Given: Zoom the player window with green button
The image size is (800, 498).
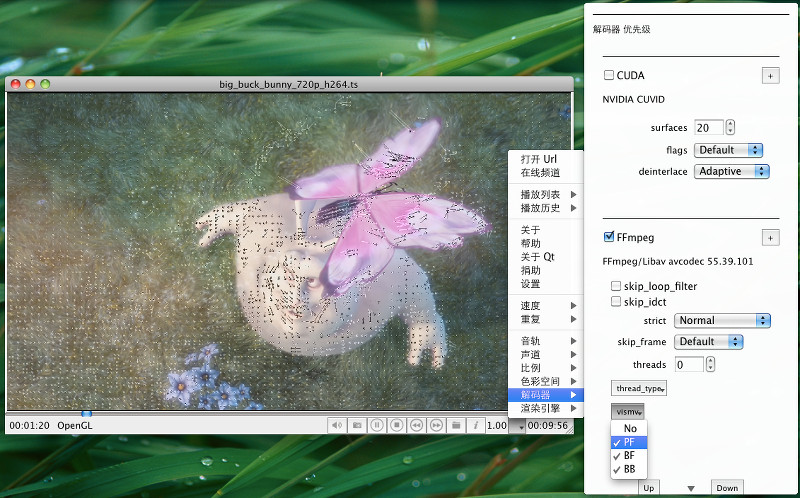Looking at the screenshot, I should (x=45, y=84).
